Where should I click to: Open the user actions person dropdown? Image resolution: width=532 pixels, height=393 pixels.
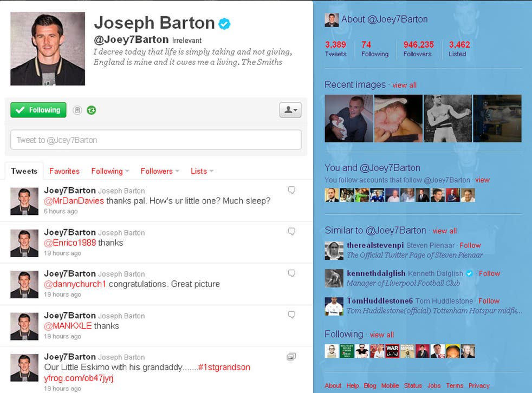tap(290, 110)
